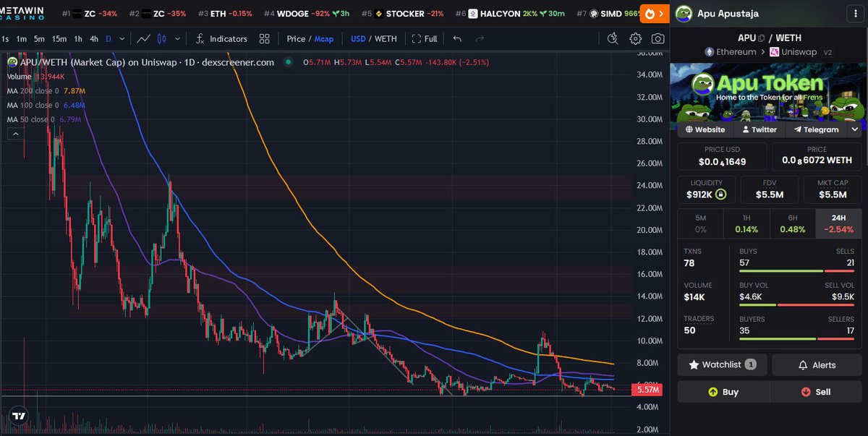Screen dimensions: 868x436
Task: Open the line chart style tool
Action: click(x=144, y=38)
